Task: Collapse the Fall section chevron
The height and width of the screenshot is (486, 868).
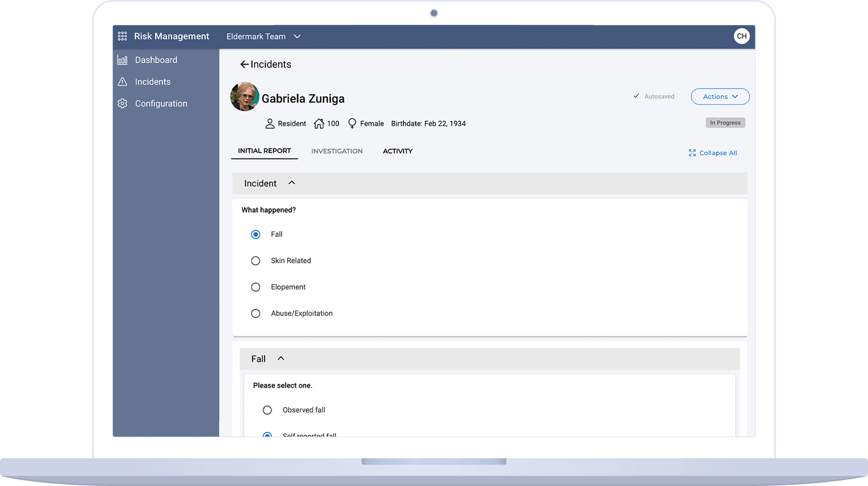Action: click(281, 358)
